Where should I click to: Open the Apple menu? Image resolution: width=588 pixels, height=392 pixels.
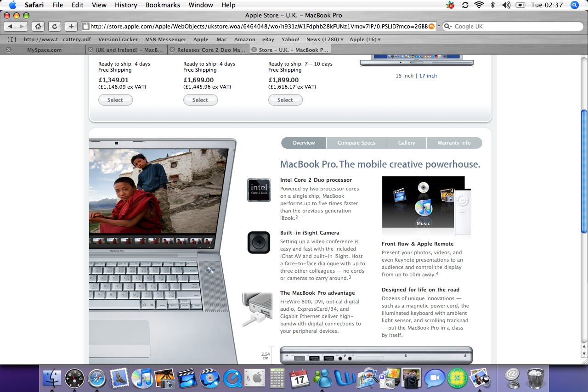(12, 5)
